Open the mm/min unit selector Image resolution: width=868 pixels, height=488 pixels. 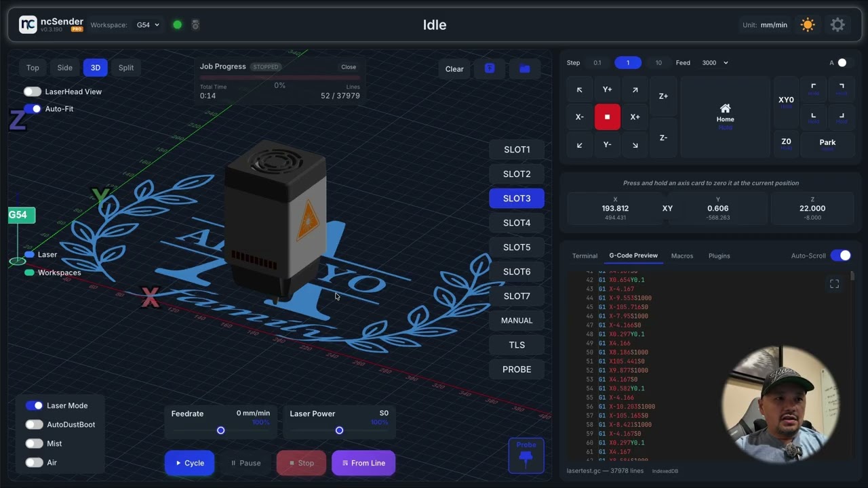pos(774,25)
